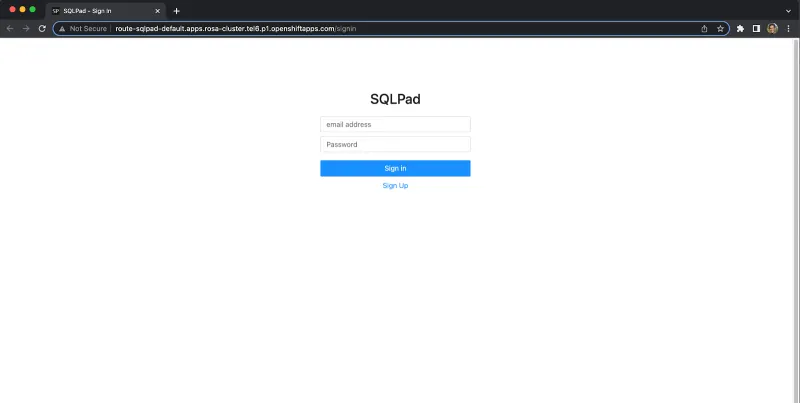Click the share icon in address bar
The image size is (800, 403).
pyautogui.click(x=704, y=29)
